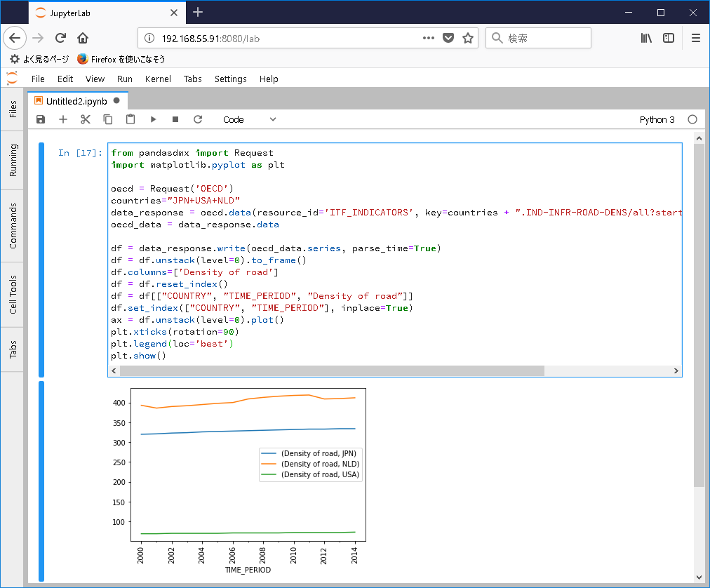Open the Firefox library icon
This screenshot has width=710, height=588.
click(646, 38)
